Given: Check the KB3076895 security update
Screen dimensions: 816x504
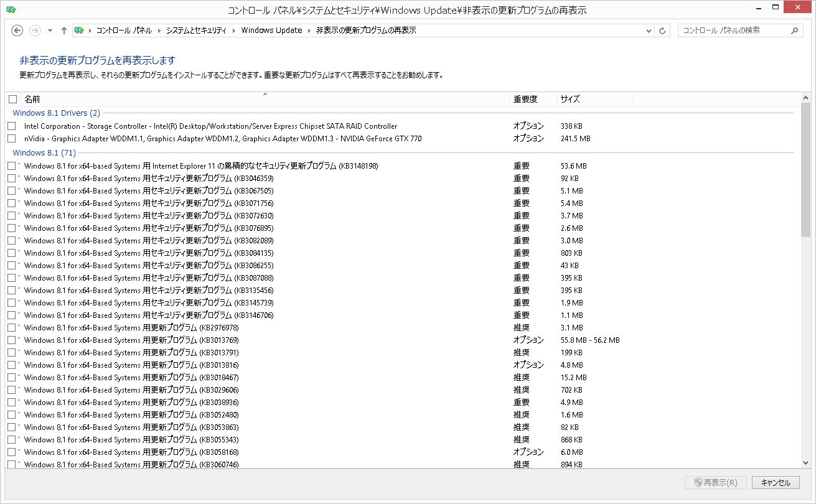Looking at the screenshot, I should point(12,228).
